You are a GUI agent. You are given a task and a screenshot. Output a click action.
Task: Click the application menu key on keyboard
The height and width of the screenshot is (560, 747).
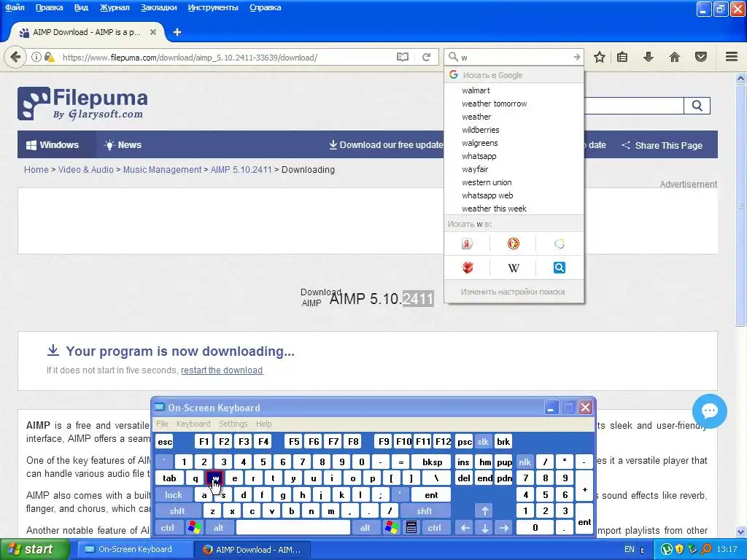(411, 528)
